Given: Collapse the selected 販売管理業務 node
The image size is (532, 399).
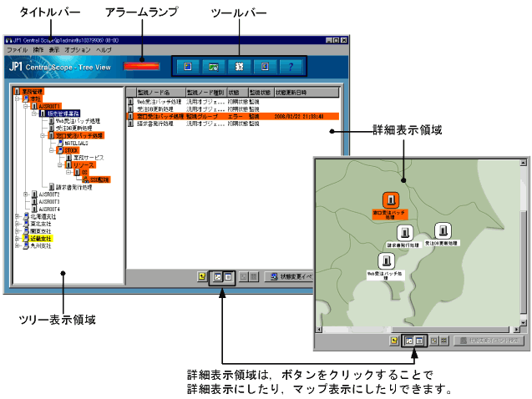Looking at the screenshot, I should pyautogui.click(x=34, y=114).
